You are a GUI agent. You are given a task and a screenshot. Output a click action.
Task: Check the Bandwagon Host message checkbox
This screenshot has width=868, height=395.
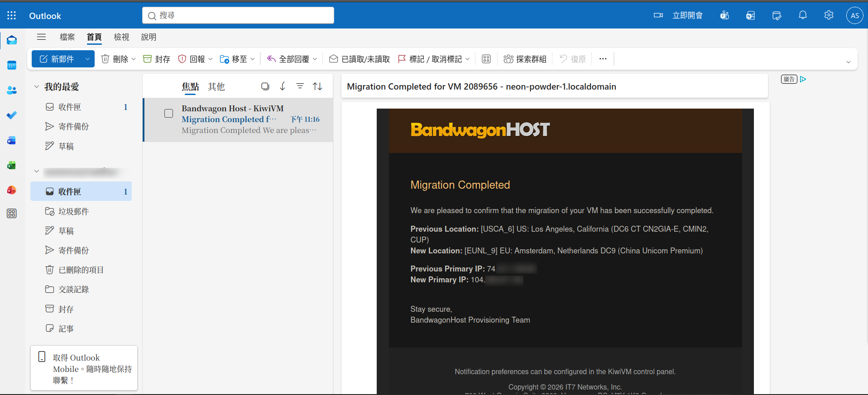coord(168,114)
